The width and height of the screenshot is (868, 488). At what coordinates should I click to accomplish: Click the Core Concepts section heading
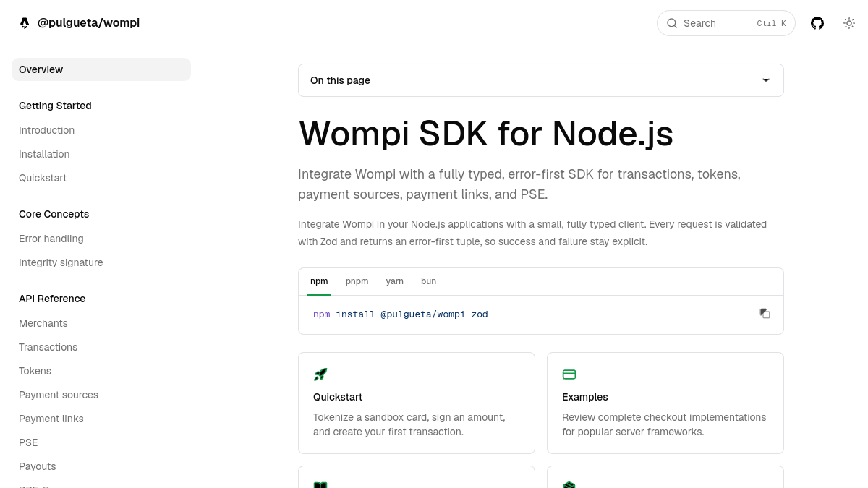point(54,214)
